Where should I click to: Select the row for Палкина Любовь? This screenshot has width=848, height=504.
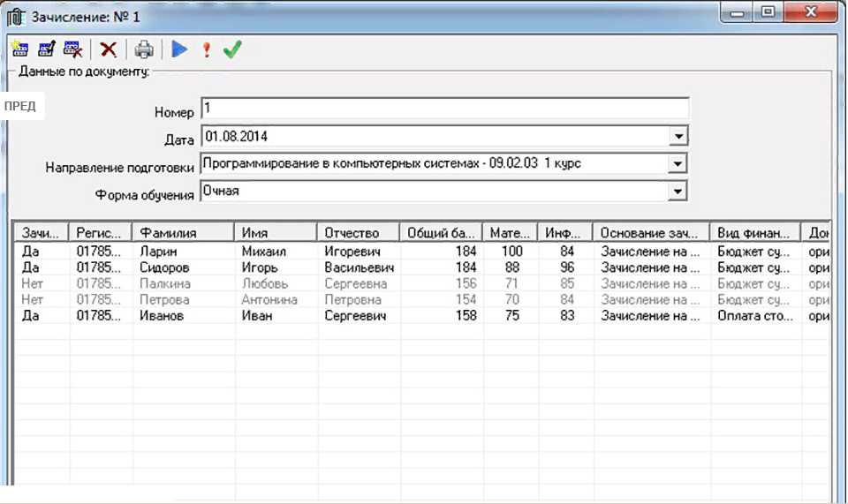tap(159, 284)
